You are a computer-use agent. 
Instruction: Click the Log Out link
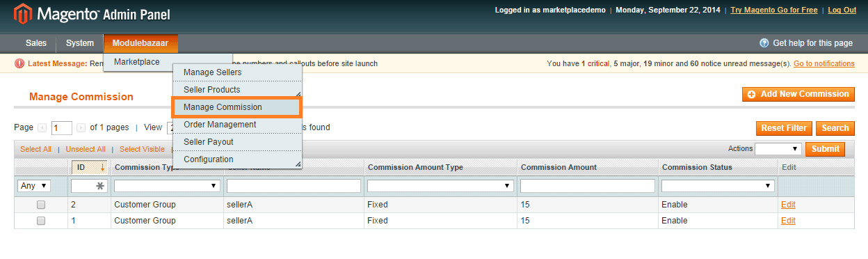(x=842, y=10)
